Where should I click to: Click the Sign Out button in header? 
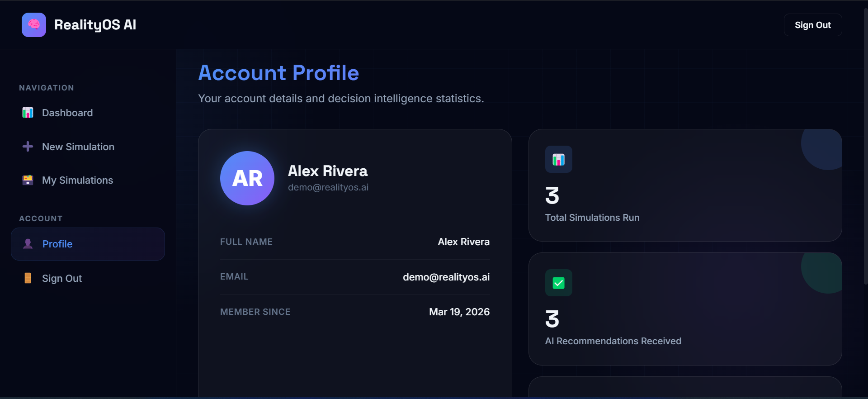pyautogui.click(x=813, y=25)
